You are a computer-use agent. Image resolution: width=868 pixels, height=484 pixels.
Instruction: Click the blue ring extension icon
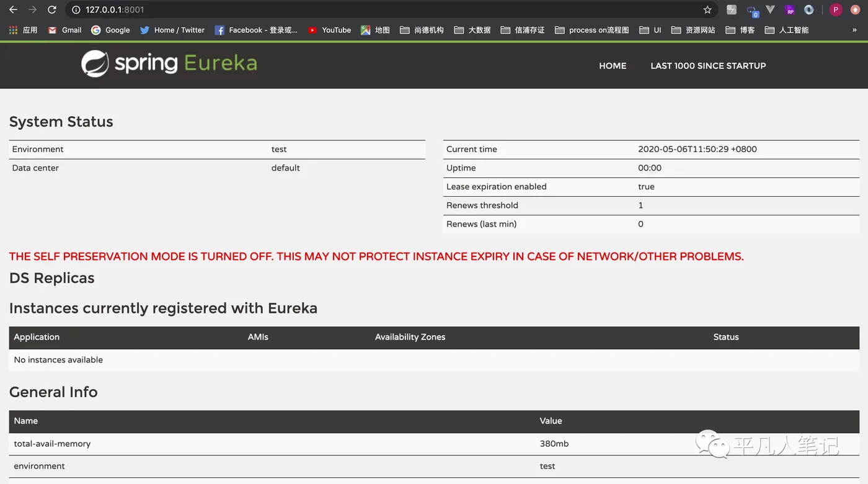tap(809, 10)
